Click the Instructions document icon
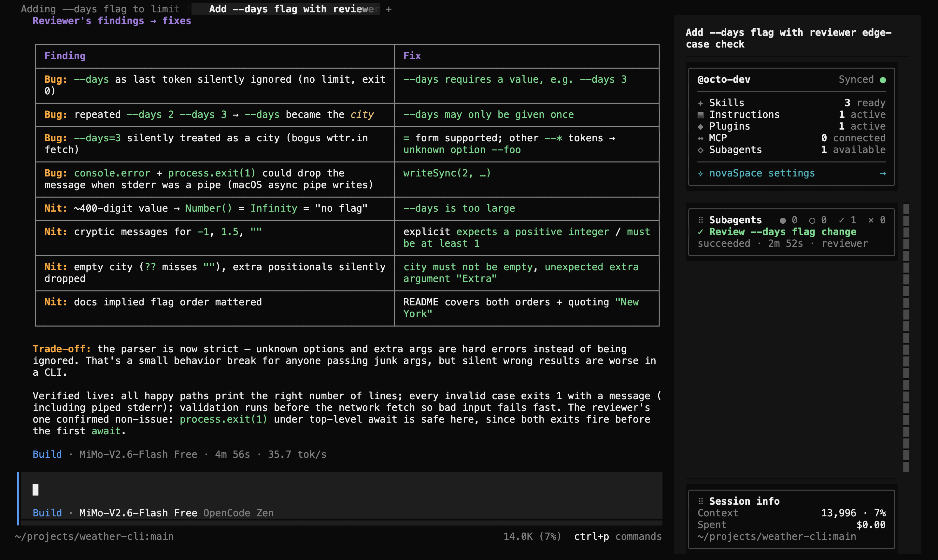 [701, 115]
